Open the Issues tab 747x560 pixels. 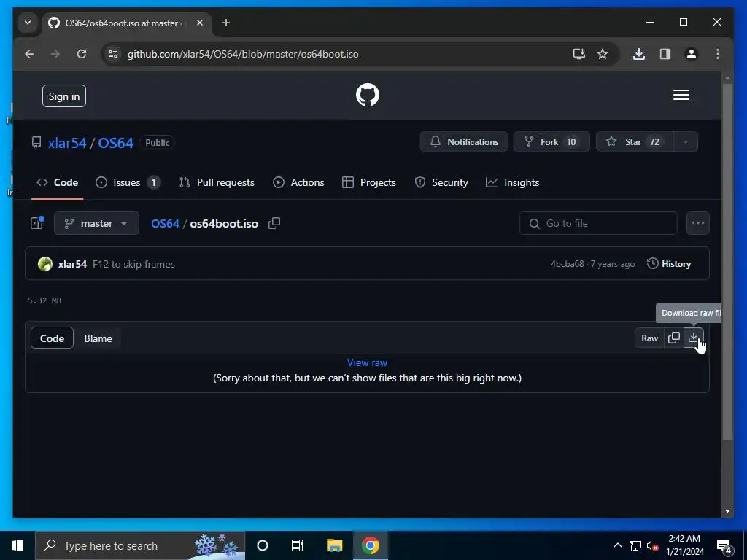coord(128,182)
